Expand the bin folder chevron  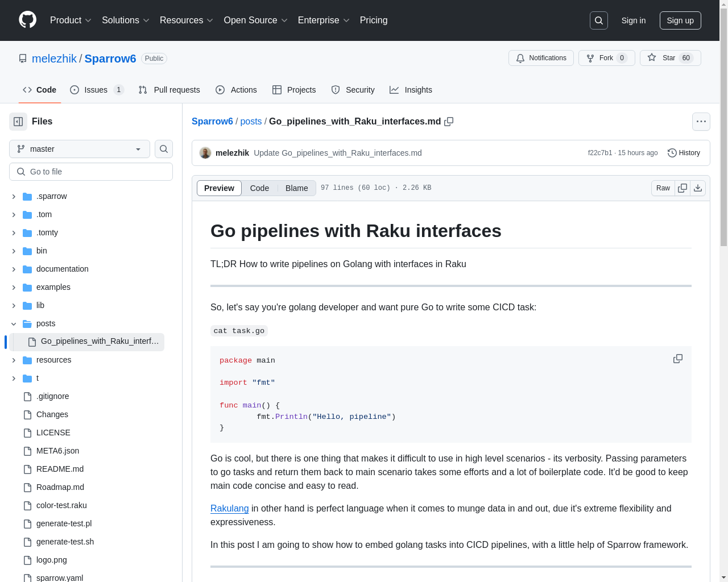click(14, 251)
